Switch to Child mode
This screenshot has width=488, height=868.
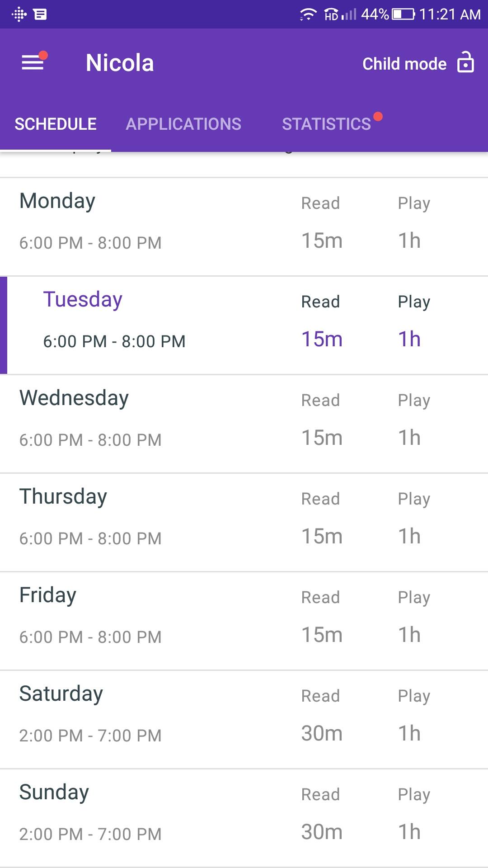pyautogui.click(x=404, y=64)
